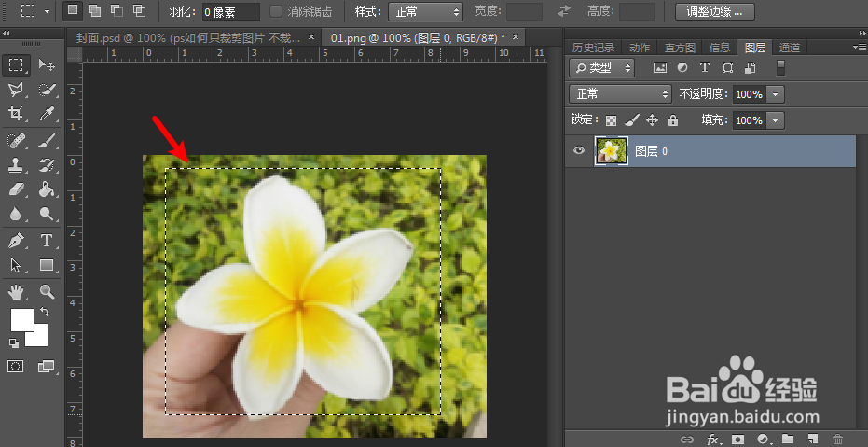The width and height of the screenshot is (868, 447).
Task: Toggle Quick Mask mode
Action: (x=16, y=366)
